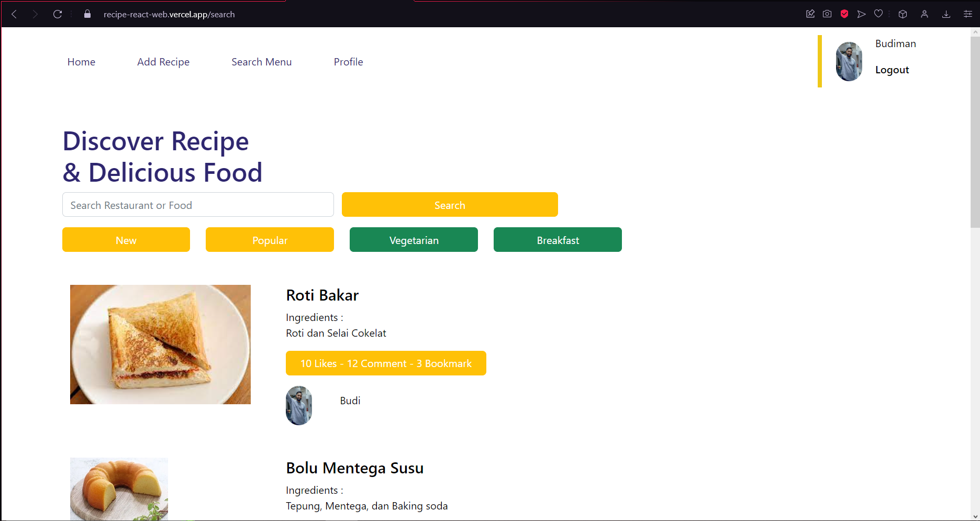Image resolution: width=980 pixels, height=521 pixels.
Task: Open favorites via the heart icon
Action: (878, 14)
